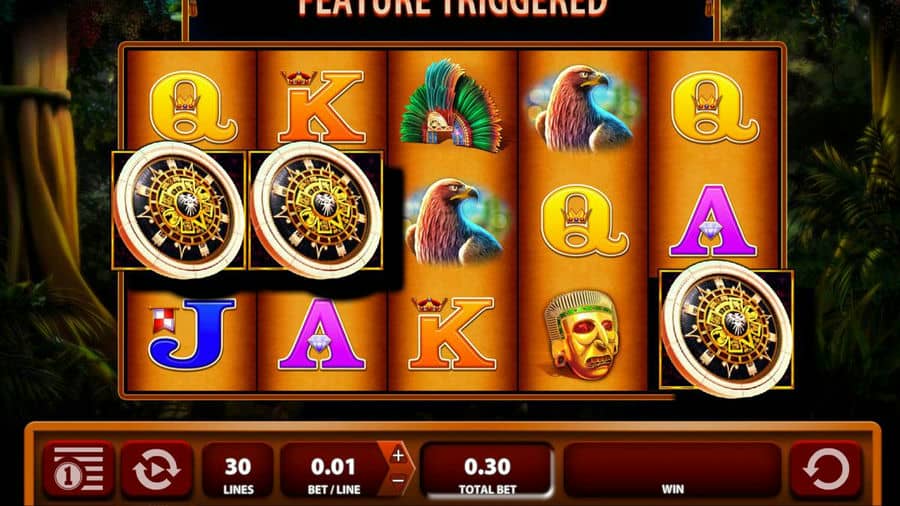Screen dimensions: 900x506
Task: Click the Feature Triggered banner
Action: (x=452, y=8)
